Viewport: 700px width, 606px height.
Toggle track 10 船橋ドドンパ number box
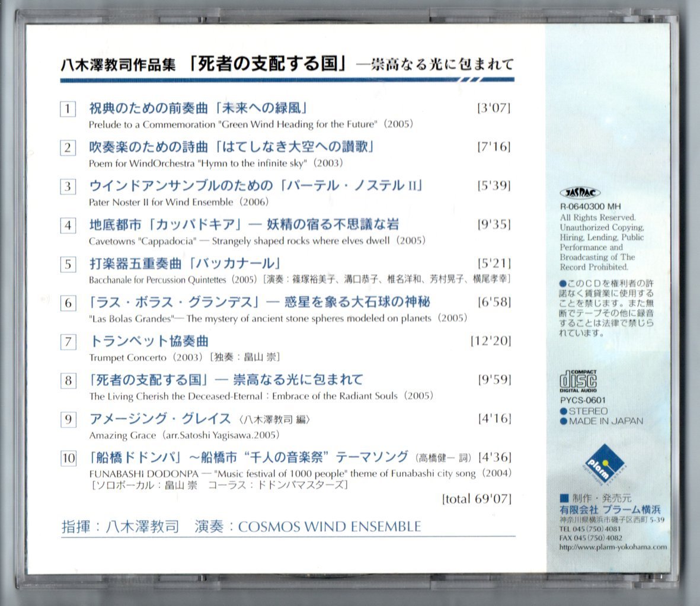[69, 456]
